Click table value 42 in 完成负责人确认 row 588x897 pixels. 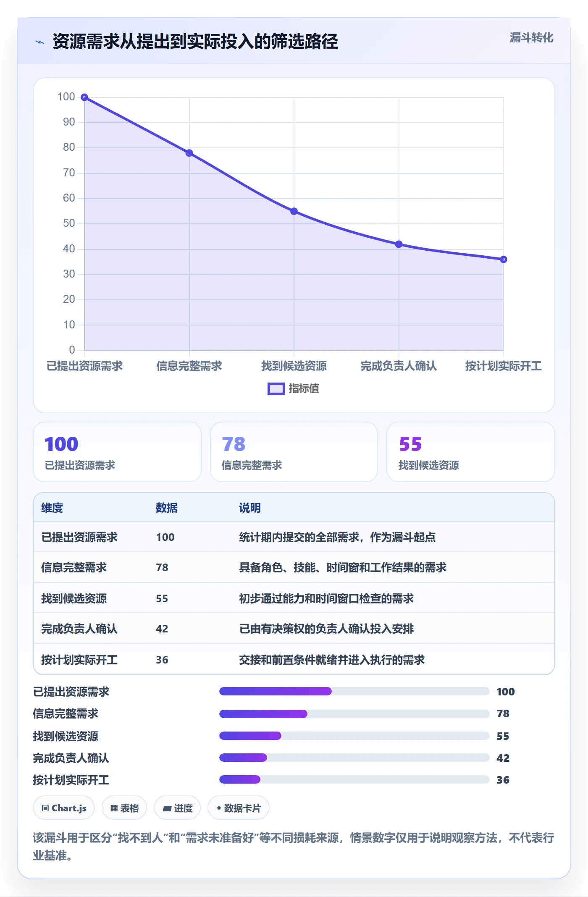pos(162,629)
